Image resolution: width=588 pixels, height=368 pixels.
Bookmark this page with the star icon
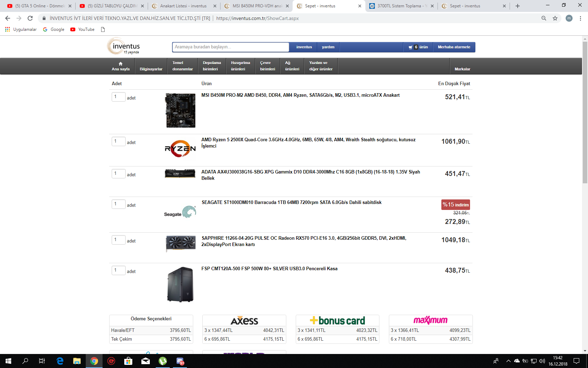click(555, 18)
